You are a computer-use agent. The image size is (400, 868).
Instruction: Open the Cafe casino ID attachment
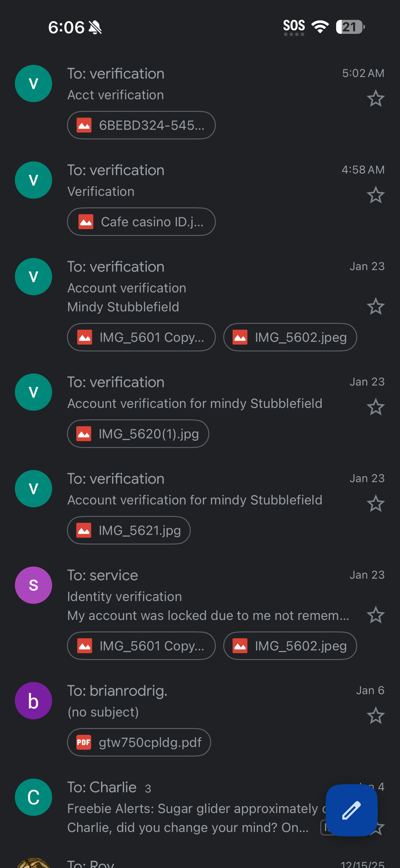click(x=141, y=222)
